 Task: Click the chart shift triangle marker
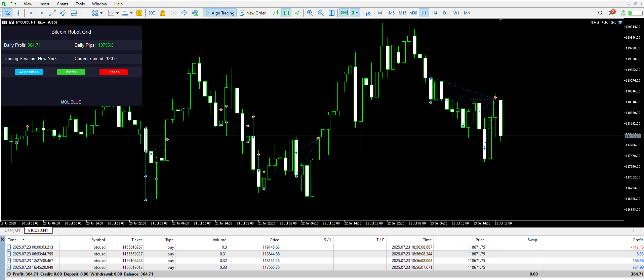pos(500,19)
